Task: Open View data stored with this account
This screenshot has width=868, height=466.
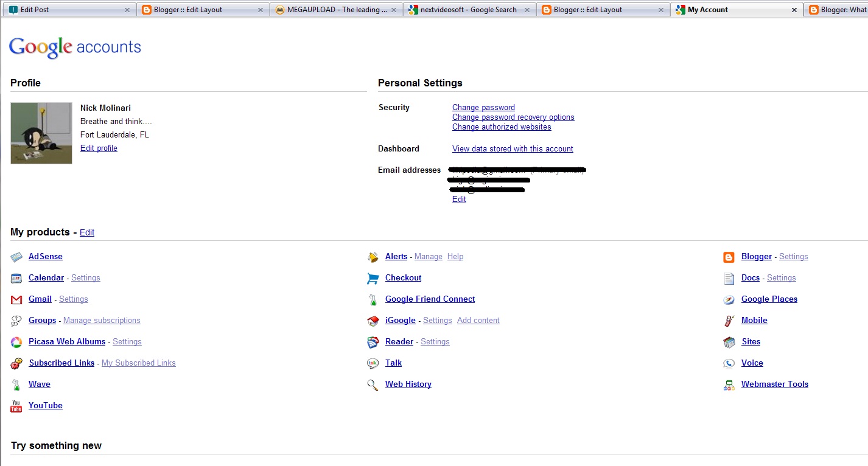Action: [513, 149]
